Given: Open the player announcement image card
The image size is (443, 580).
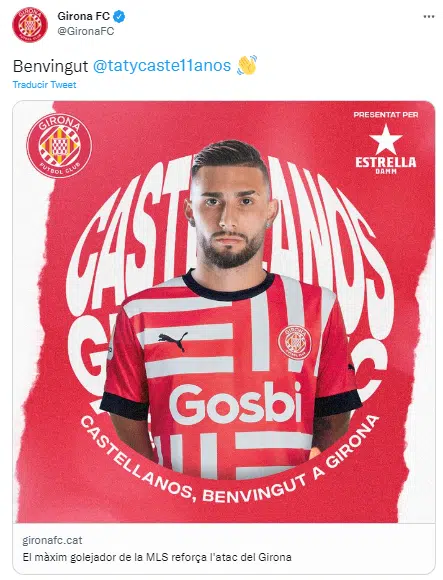Looking at the screenshot, I should pyautogui.click(x=224, y=312).
